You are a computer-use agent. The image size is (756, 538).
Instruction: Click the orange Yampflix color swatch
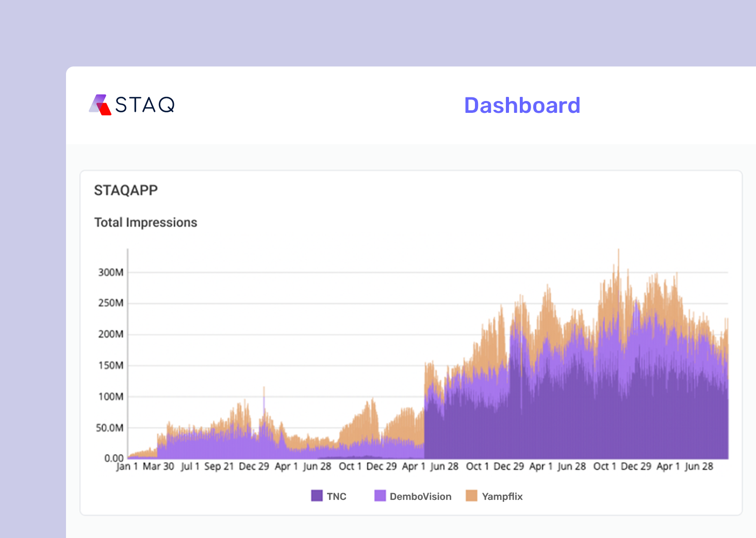pos(471,496)
